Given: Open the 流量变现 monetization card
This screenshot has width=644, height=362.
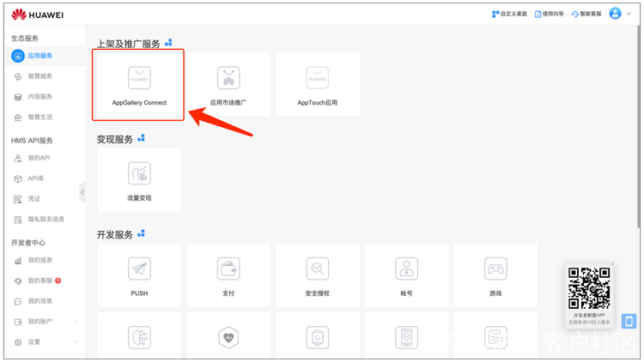Looking at the screenshot, I should click(139, 180).
